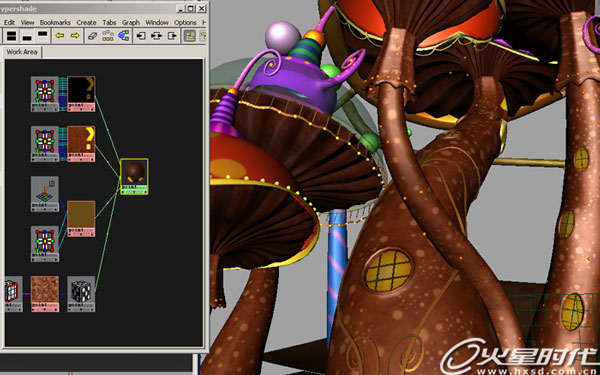600x375 pixels.
Task: Select the brown spotted file texture node
Action: 81,144
